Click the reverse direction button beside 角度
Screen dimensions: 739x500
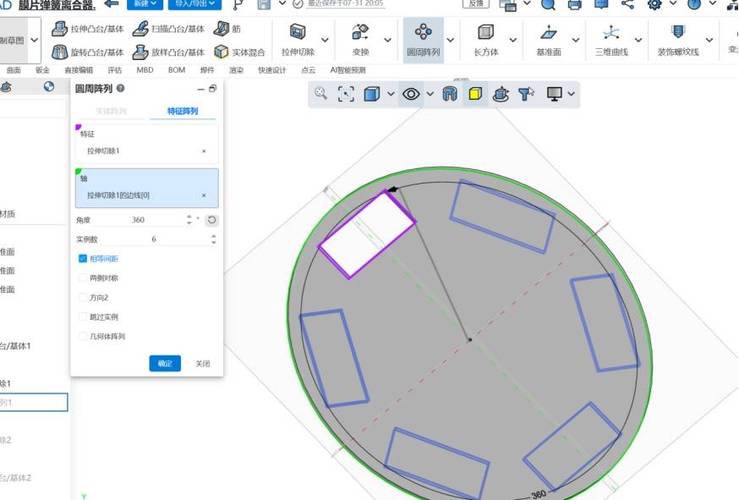point(211,219)
